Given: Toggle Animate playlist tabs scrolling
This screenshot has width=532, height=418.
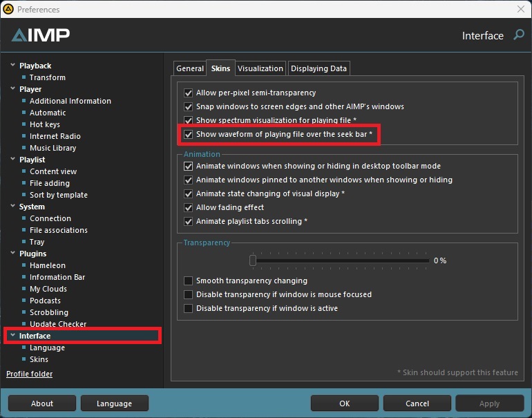Looking at the screenshot, I should point(189,222).
